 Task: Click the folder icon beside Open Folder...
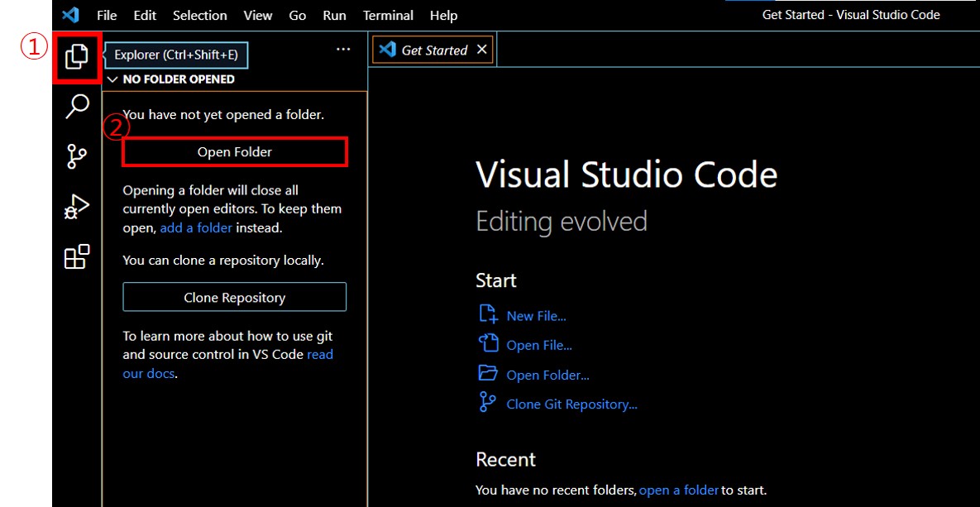click(x=487, y=373)
